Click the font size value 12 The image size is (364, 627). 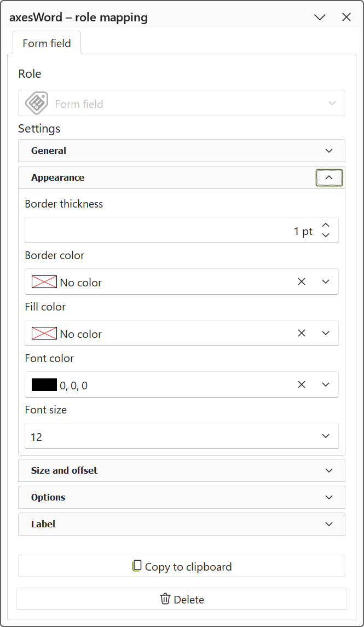pos(36,437)
